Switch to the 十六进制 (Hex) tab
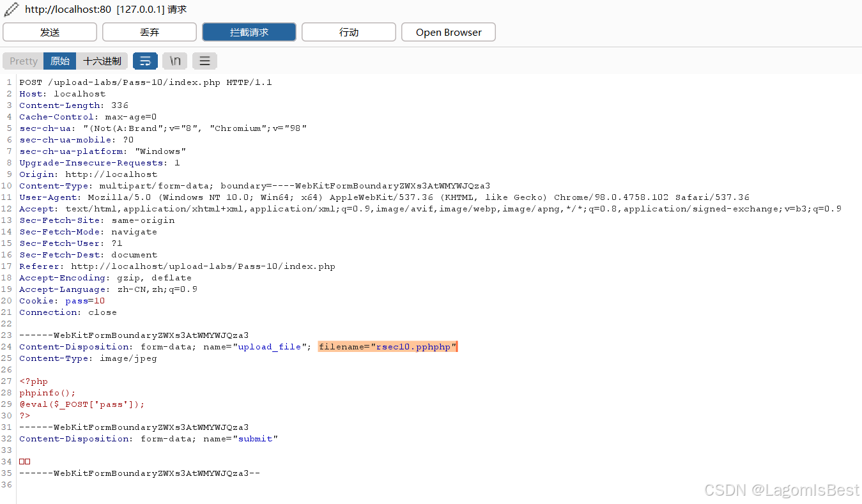This screenshot has height=504, width=862. pyautogui.click(x=102, y=61)
